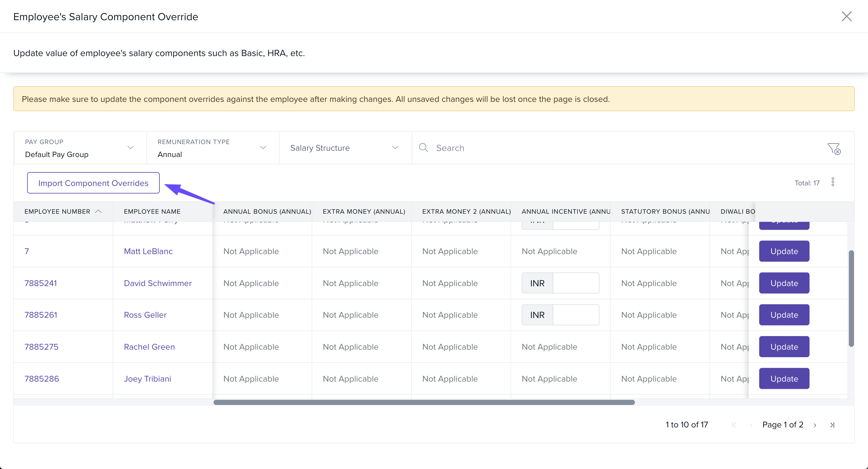This screenshot has height=469, width=868.
Task: Click David Schwimmer's Annual Incentive INR field
Action: coord(576,283)
